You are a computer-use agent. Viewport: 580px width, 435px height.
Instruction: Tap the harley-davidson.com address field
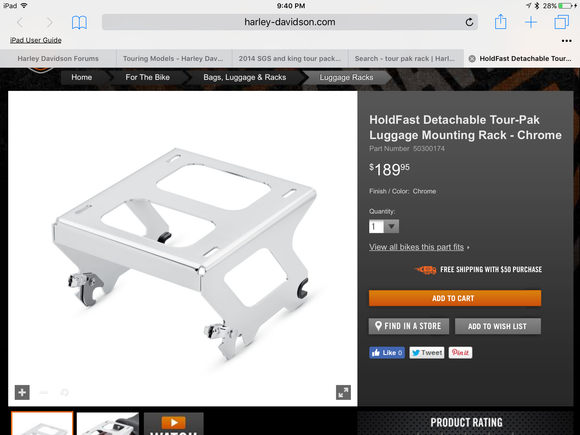point(290,22)
